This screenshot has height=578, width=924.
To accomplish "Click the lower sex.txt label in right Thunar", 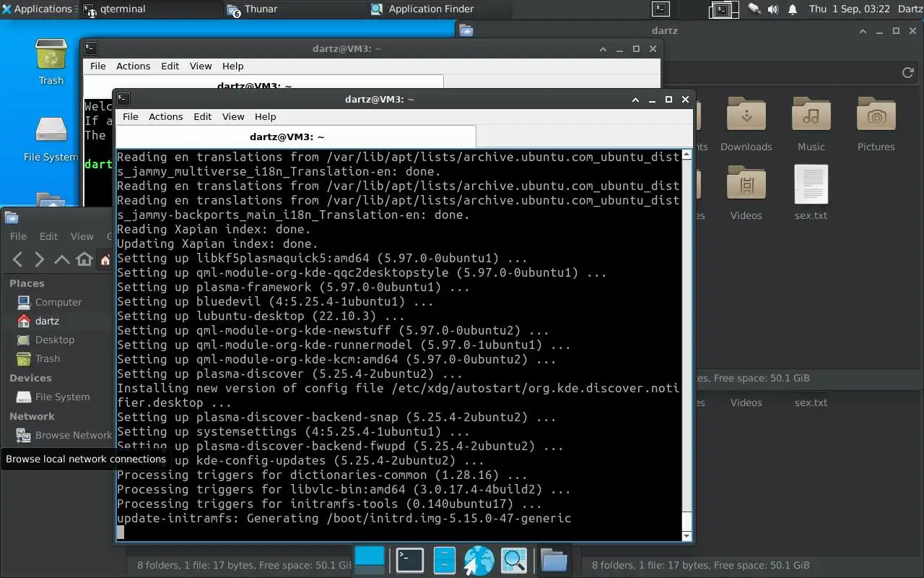I will [811, 402].
